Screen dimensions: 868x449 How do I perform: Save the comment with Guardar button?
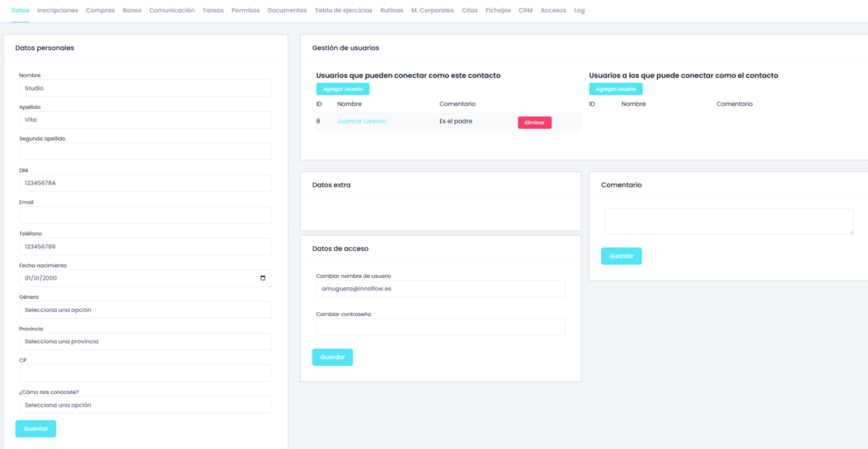point(621,256)
